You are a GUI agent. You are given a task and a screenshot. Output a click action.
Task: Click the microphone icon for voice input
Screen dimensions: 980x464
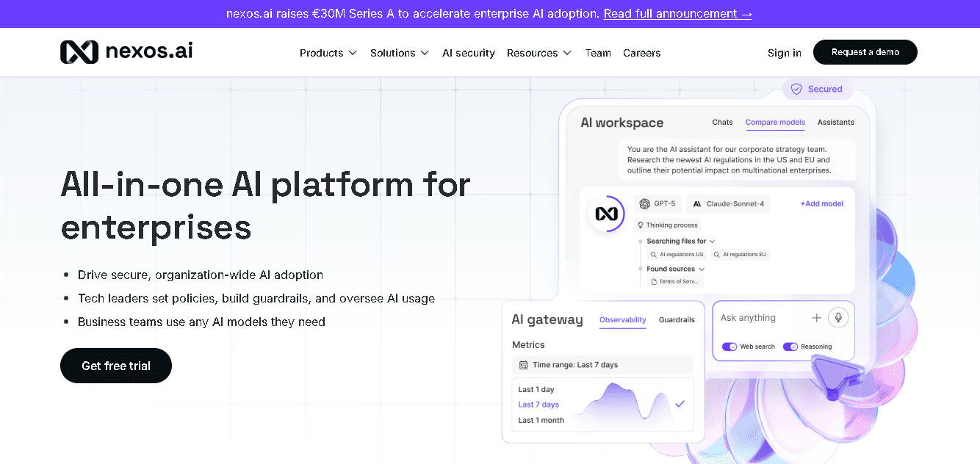[838, 317]
